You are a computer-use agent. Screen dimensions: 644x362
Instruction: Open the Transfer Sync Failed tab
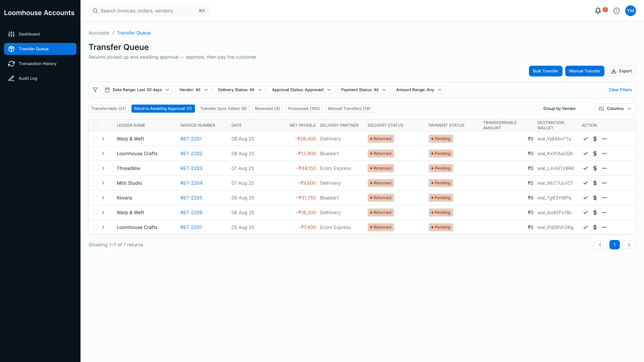pyautogui.click(x=223, y=109)
